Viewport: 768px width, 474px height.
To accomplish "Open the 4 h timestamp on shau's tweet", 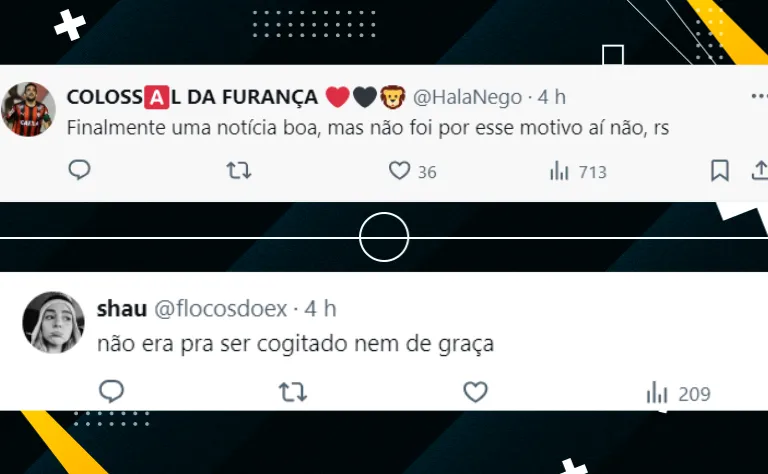I will click(x=320, y=309).
